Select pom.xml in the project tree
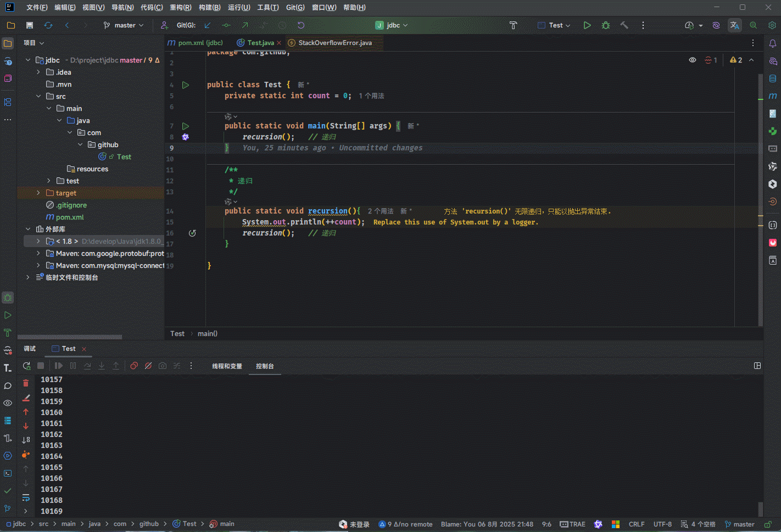The height and width of the screenshot is (532, 781). click(x=70, y=217)
